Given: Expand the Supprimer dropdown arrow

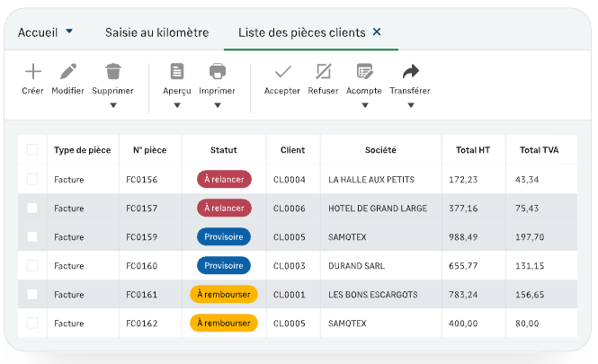Looking at the screenshot, I should [113, 105].
